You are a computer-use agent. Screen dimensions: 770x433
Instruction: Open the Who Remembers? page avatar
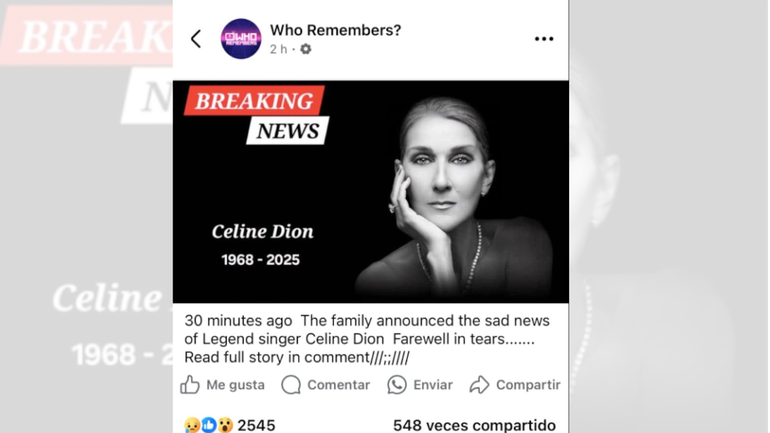tap(241, 39)
